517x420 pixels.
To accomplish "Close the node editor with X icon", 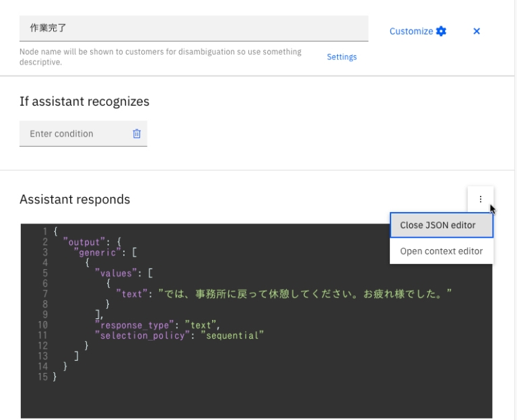I will 477,31.
